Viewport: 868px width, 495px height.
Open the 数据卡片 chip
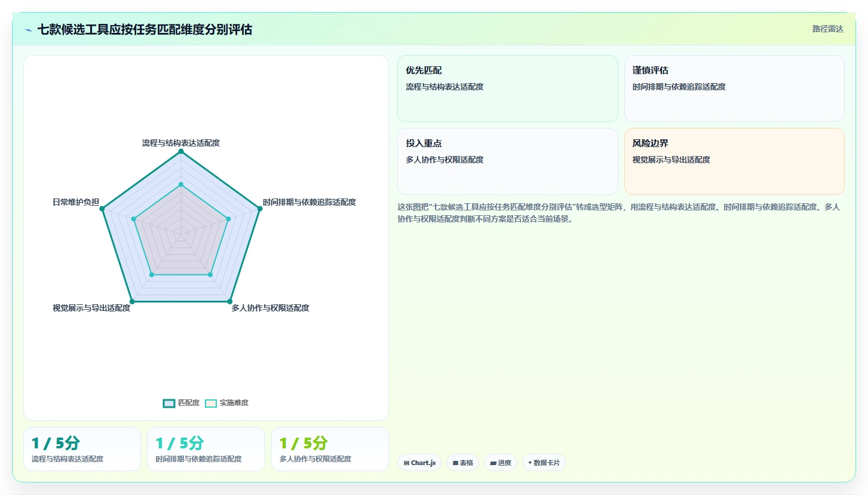pos(544,463)
